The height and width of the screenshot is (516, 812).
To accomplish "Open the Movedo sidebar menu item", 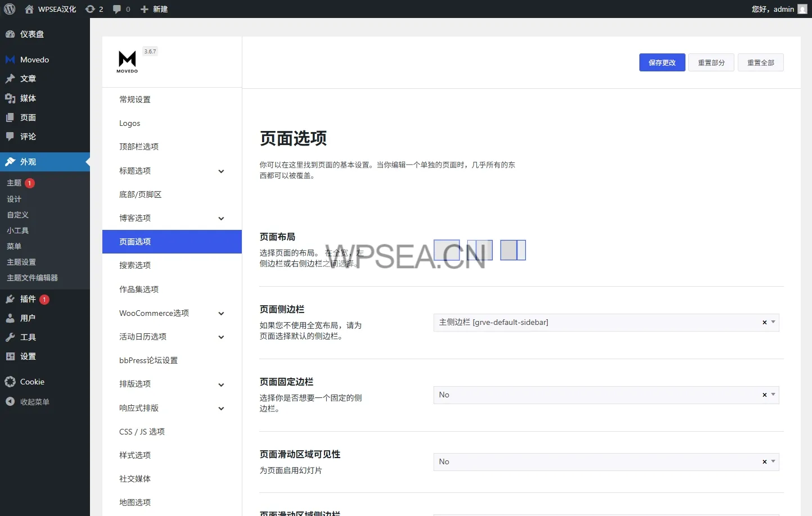I will 34,60.
